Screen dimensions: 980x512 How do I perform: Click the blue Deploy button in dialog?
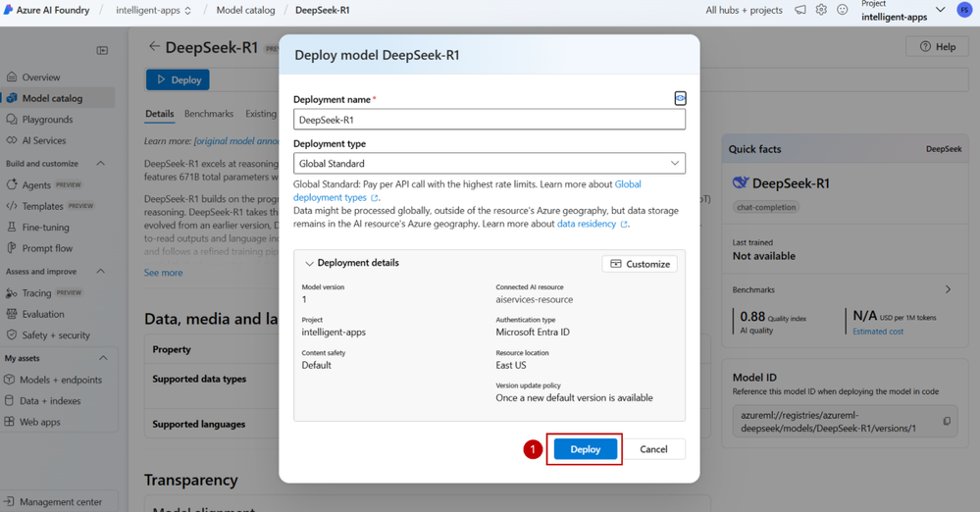(585, 449)
